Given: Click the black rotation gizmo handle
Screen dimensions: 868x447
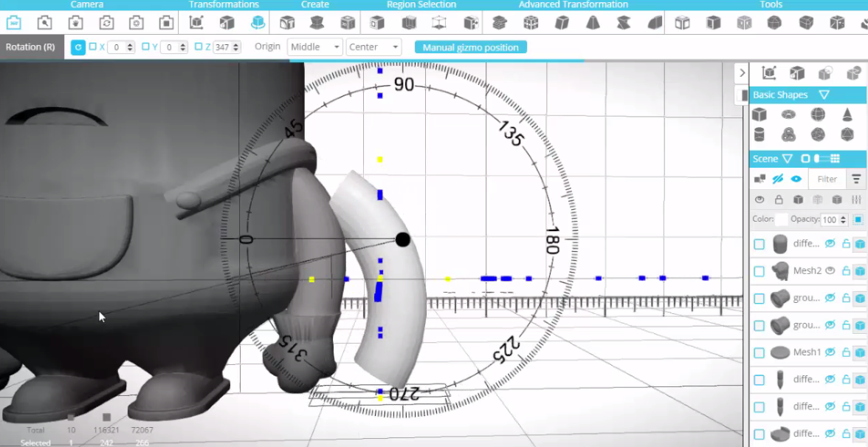Looking at the screenshot, I should (403, 240).
